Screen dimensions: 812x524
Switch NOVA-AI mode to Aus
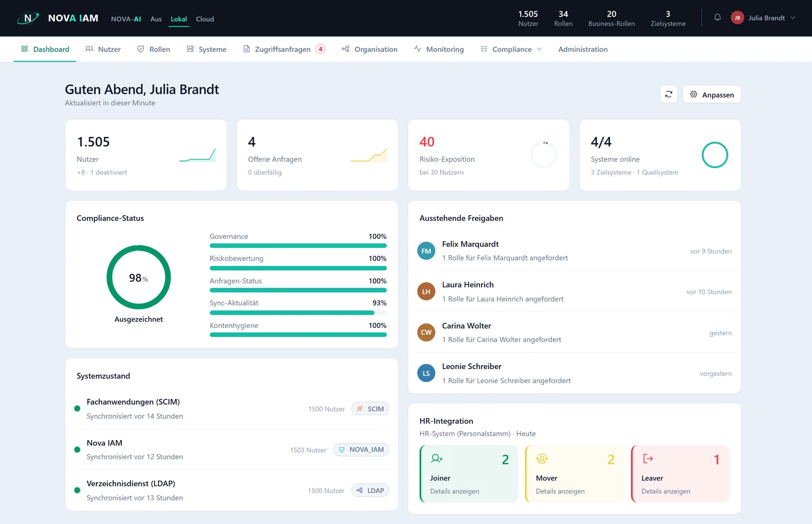point(156,19)
